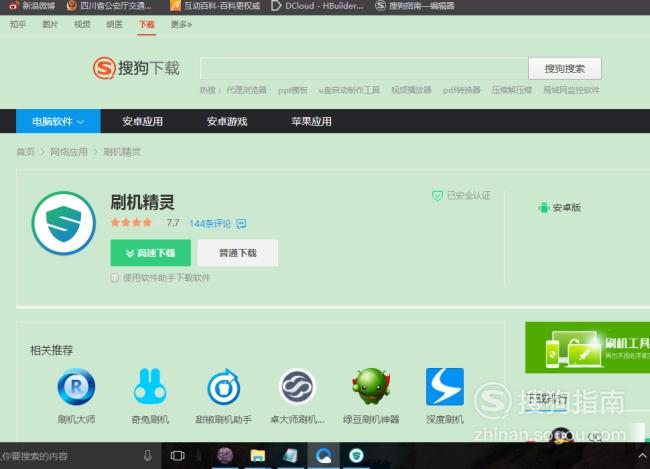650x469 pixels.
Task: Click the 刷机精灵 app title
Action: 142,202
